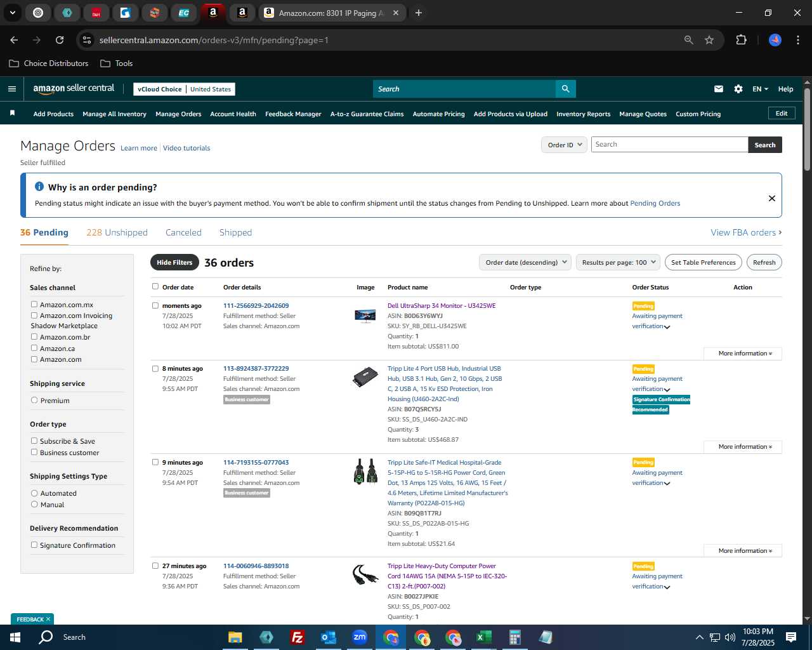812x650 pixels.
Task: Open a new browser tab with plus icon
Action: click(x=419, y=13)
